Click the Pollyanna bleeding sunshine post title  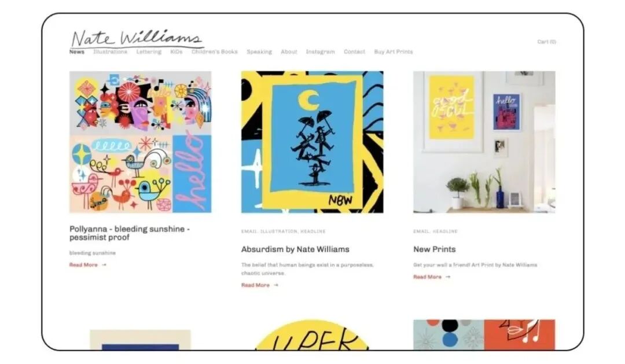pyautogui.click(x=130, y=233)
